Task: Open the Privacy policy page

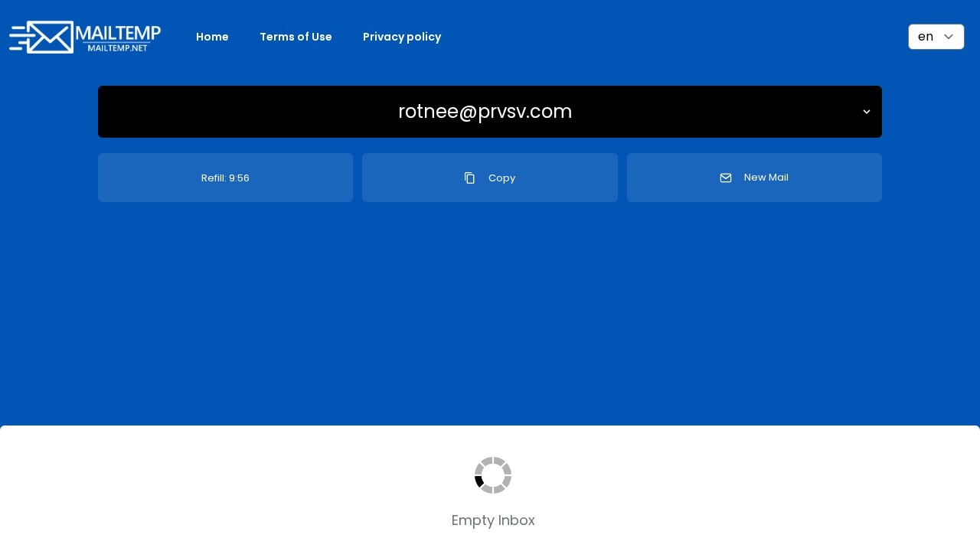Action: [402, 37]
